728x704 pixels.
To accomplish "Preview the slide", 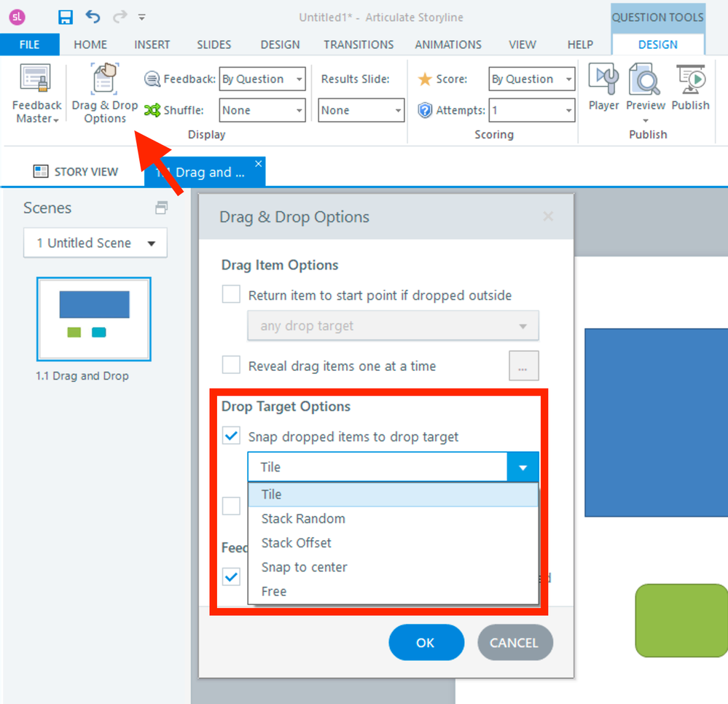I will 646,87.
